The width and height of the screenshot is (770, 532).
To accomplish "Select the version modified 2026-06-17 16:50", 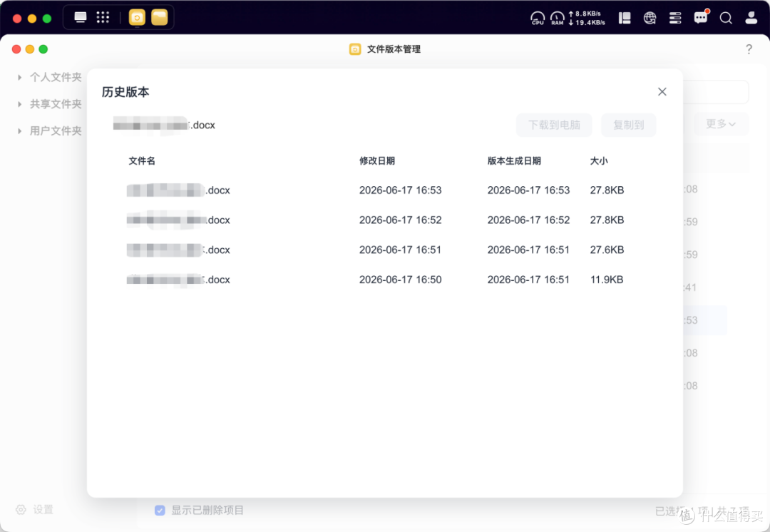I will tap(384, 280).
